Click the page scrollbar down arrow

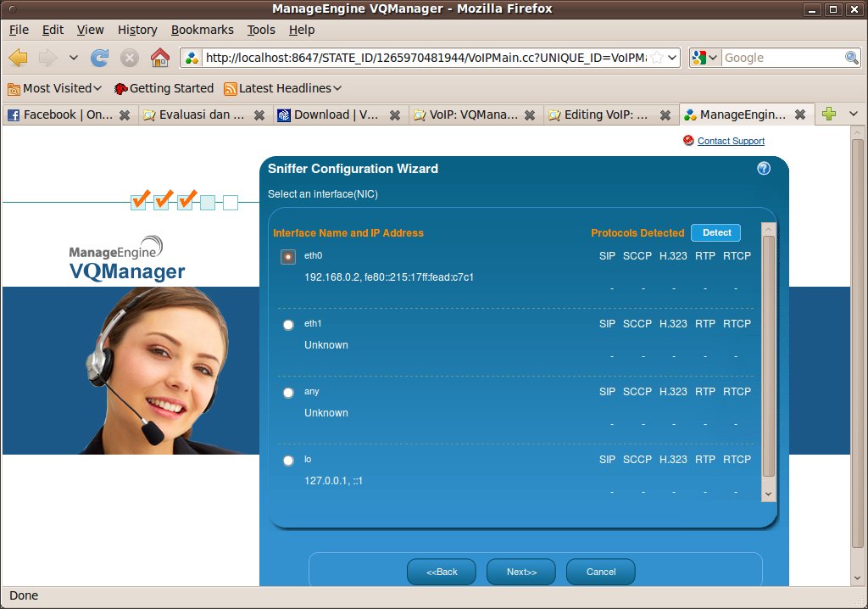pyautogui.click(x=858, y=578)
